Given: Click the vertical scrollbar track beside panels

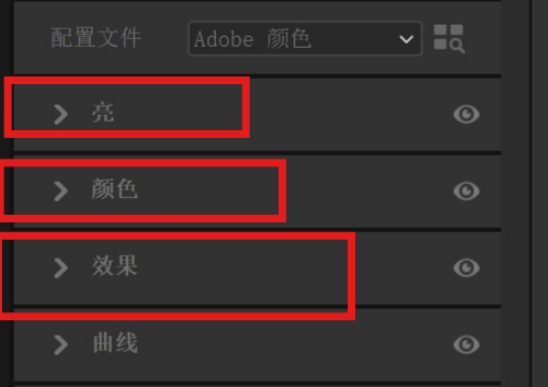Looking at the screenshot, I should pos(516,193).
